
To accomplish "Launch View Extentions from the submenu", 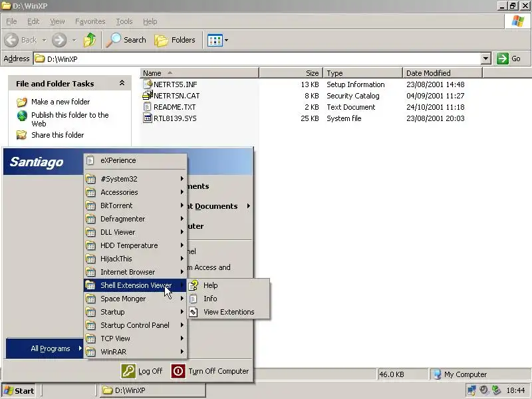I will 229,312.
